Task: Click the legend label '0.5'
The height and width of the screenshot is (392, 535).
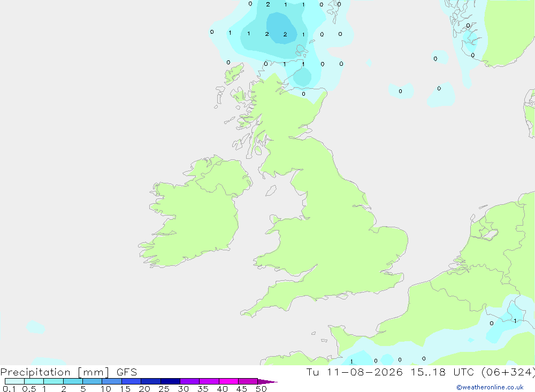Action: point(29,389)
